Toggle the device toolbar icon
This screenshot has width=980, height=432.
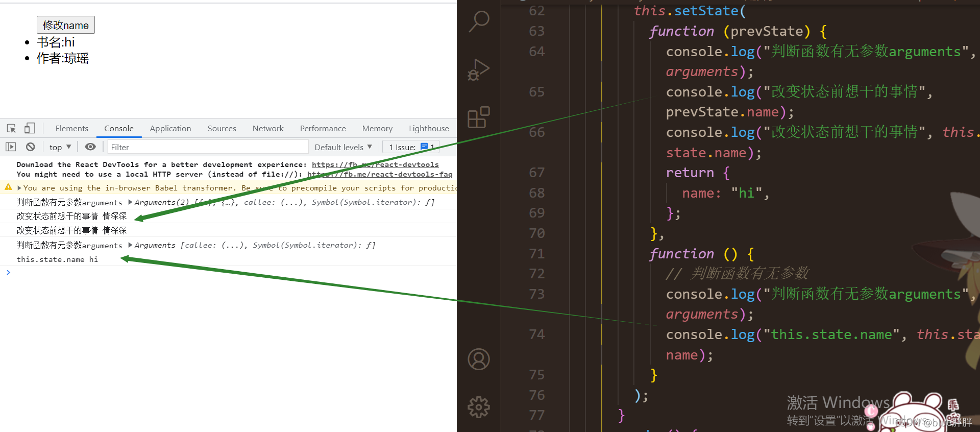pos(30,128)
